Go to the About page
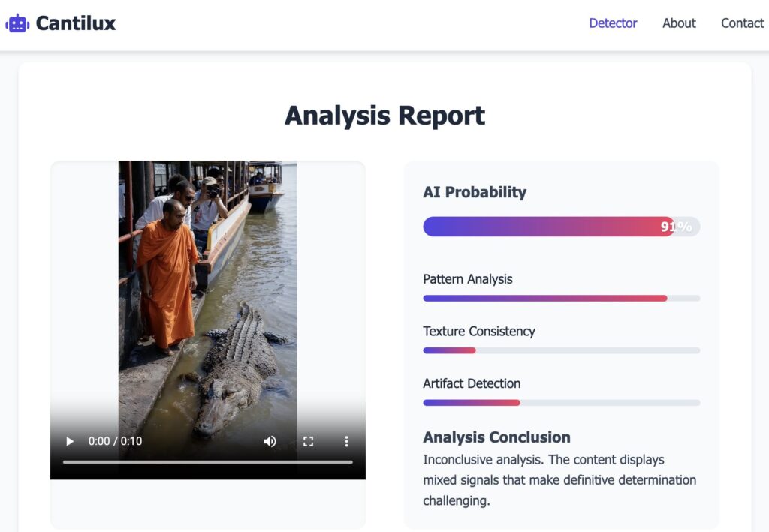769x532 pixels. [679, 23]
